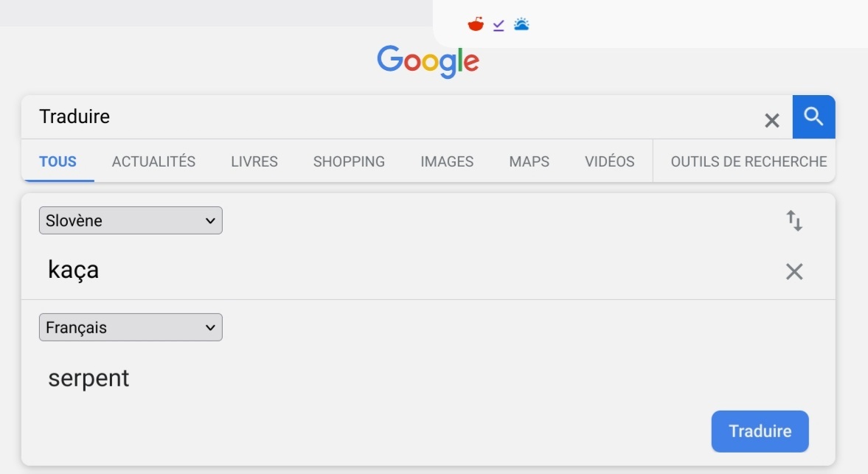Clear the search box with the X
The width and height of the screenshot is (868, 474).
point(771,120)
